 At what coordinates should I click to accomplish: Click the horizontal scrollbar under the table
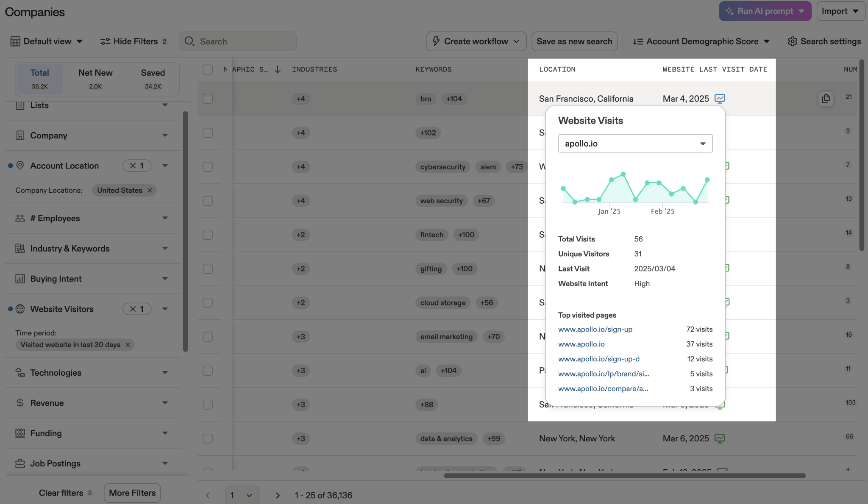(624, 476)
